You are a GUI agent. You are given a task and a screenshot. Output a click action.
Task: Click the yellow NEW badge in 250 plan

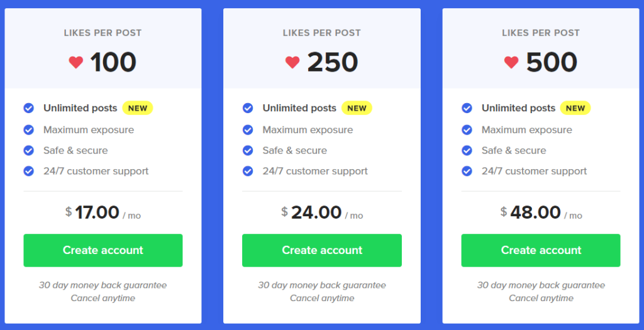click(357, 108)
